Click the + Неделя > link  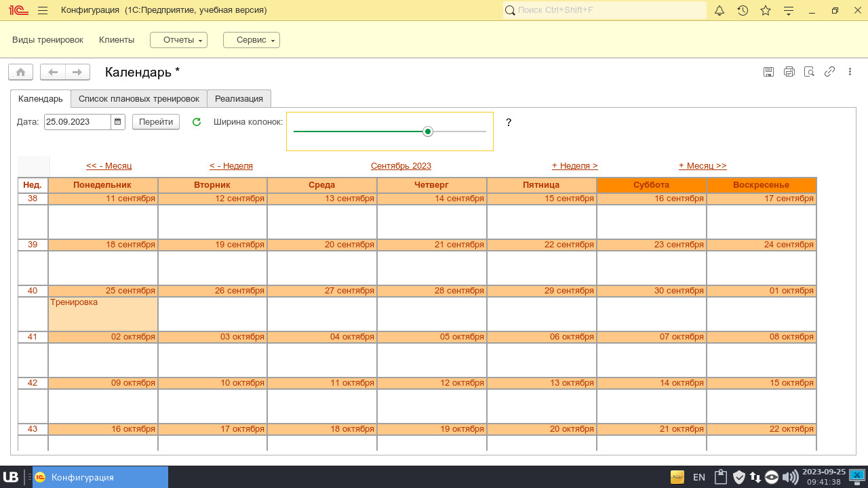pos(574,166)
